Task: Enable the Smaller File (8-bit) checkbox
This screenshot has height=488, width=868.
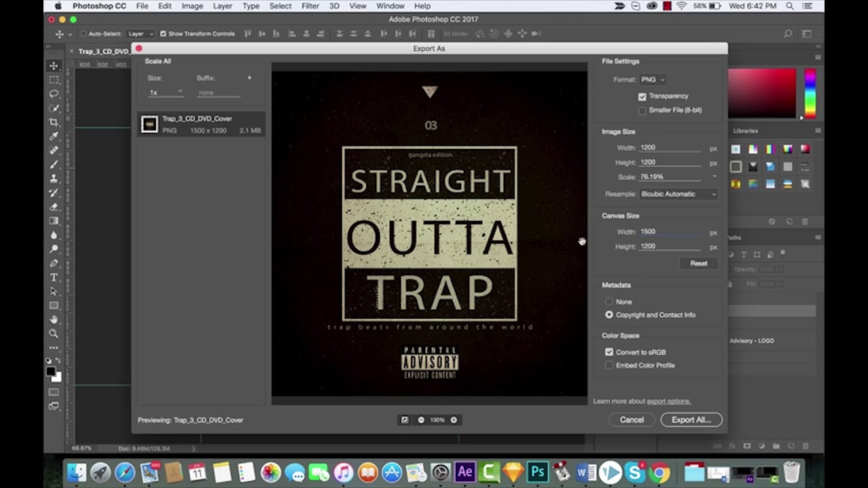Action: (x=642, y=110)
